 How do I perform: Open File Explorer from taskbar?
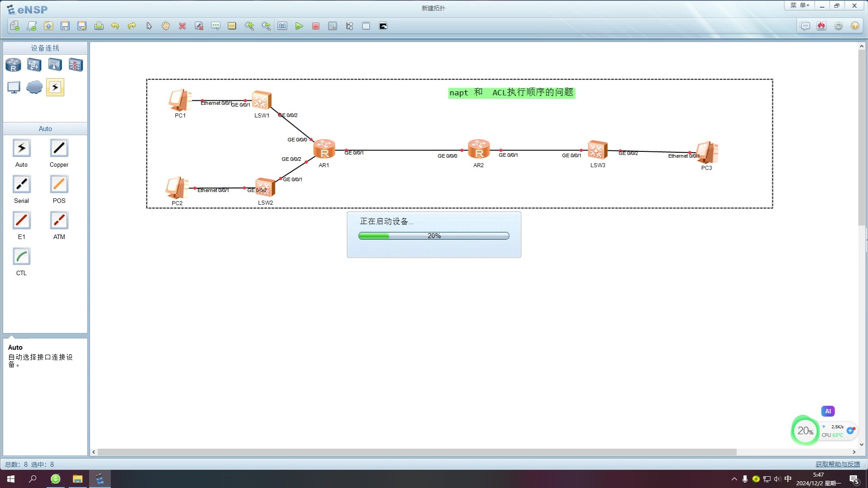click(77, 479)
